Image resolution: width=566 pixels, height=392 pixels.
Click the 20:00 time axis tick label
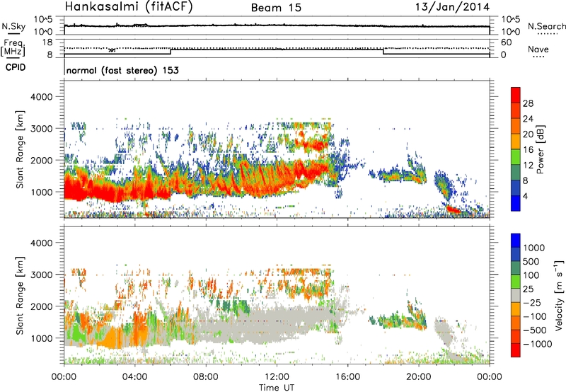point(418,377)
